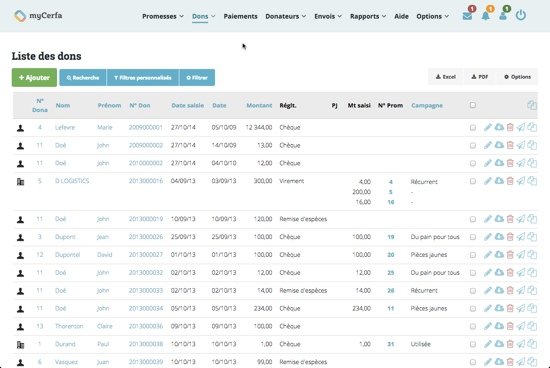Expand the Donateurs dropdown menu
The image size is (550, 368).
point(286,16)
